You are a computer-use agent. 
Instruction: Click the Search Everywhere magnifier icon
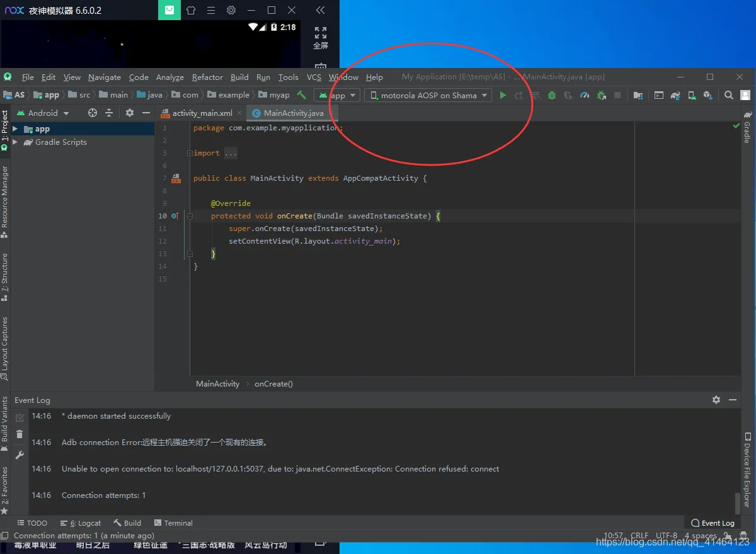click(729, 95)
